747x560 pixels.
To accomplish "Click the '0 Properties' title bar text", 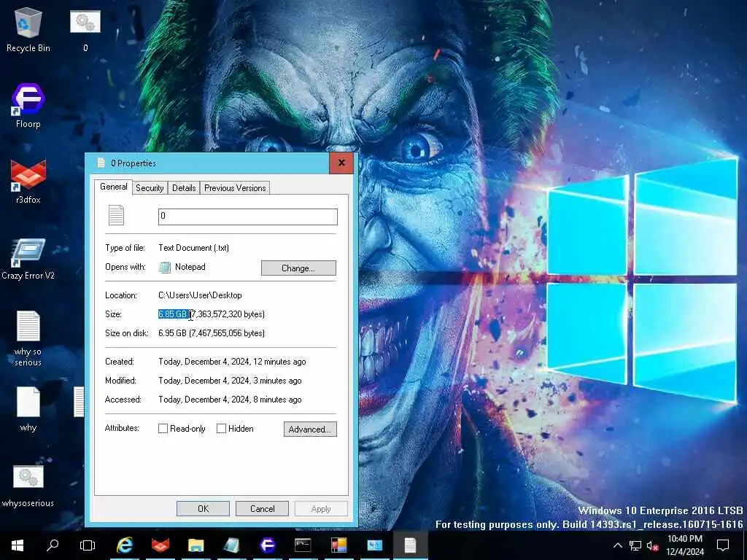I will click(x=133, y=163).
